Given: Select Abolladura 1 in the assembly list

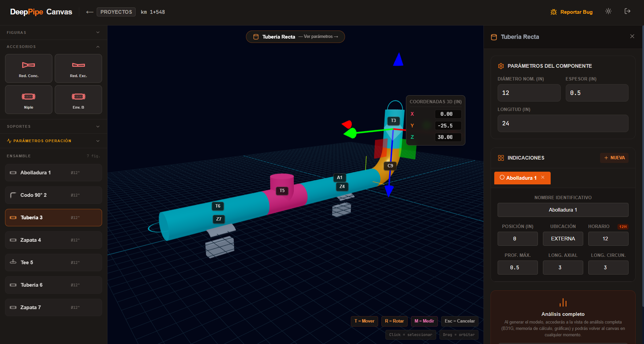Looking at the screenshot, I should coord(53,173).
